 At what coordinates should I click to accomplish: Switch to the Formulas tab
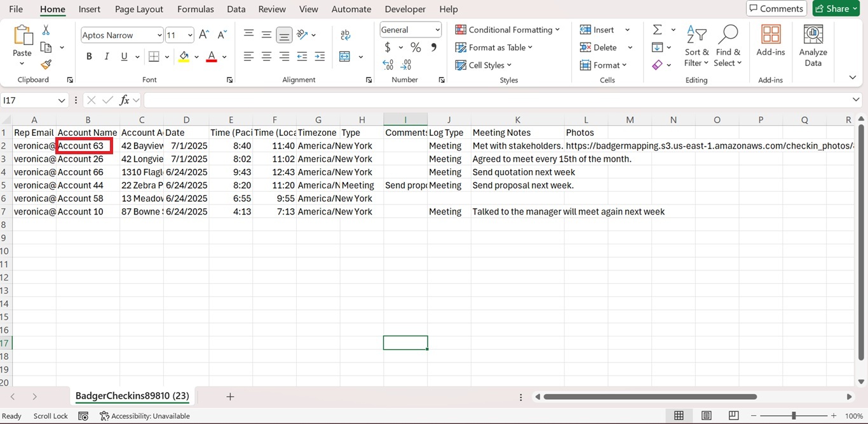(196, 9)
